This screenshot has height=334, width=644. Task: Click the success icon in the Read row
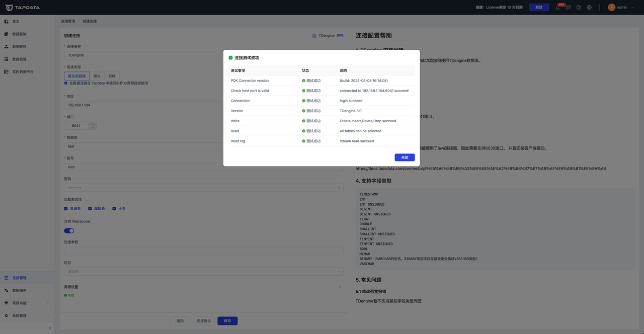click(x=304, y=131)
